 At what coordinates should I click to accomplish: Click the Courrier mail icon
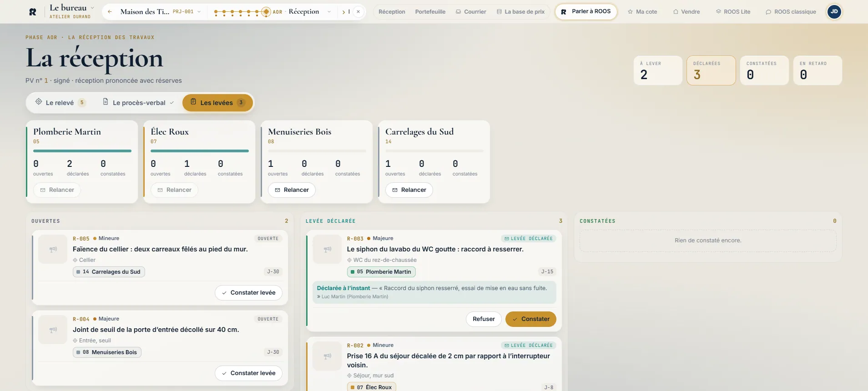pyautogui.click(x=459, y=12)
